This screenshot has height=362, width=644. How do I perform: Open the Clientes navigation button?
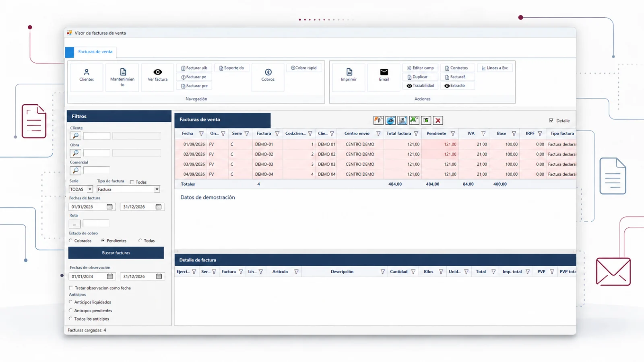coord(86,77)
